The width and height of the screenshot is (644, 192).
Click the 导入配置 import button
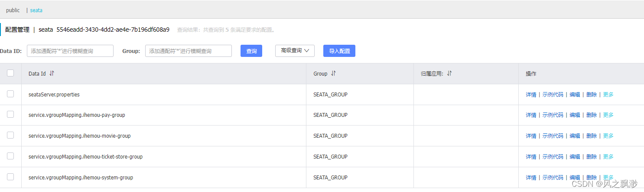pyautogui.click(x=339, y=51)
